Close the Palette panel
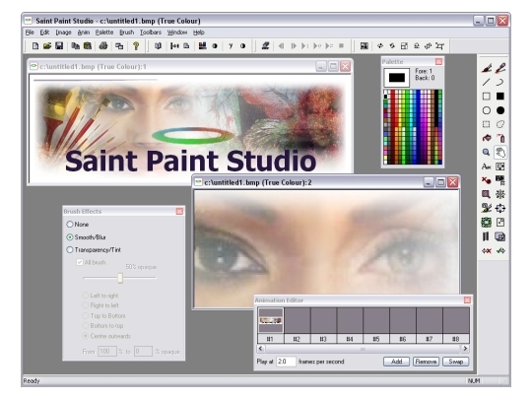 point(438,61)
